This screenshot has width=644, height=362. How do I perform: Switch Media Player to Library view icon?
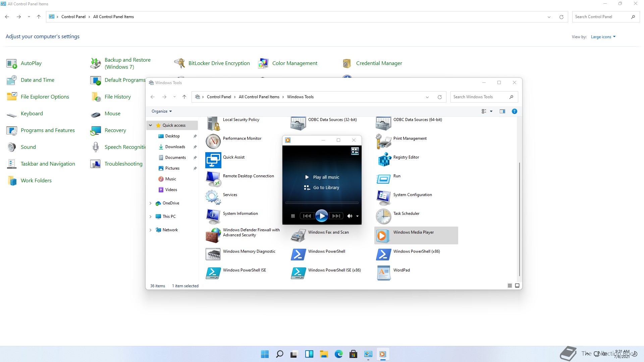click(355, 151)
